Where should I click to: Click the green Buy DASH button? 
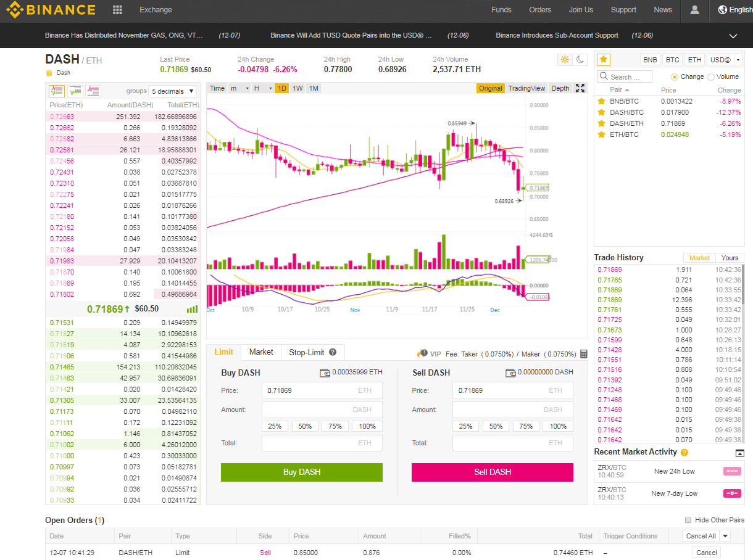(x=302, y=472)
